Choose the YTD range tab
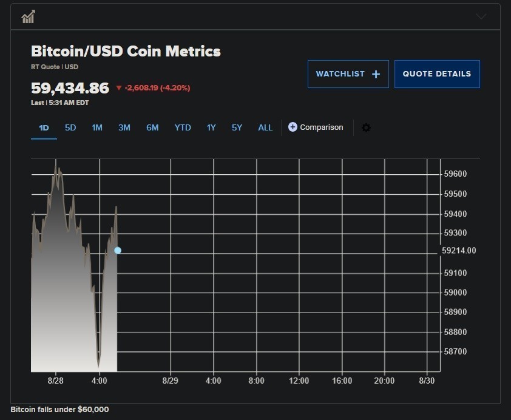Image resolution: width=511 pixels, height=420 pixels. [183, 127]
